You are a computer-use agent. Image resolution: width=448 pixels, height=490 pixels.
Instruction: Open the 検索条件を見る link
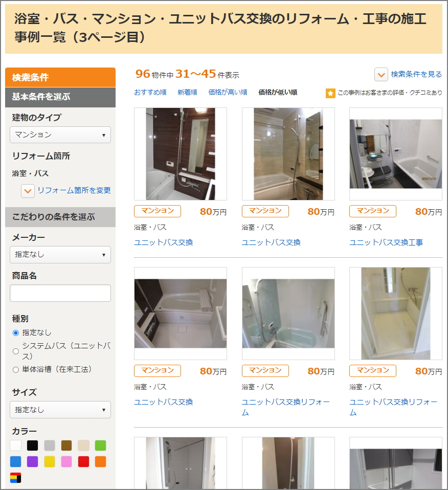416,74
